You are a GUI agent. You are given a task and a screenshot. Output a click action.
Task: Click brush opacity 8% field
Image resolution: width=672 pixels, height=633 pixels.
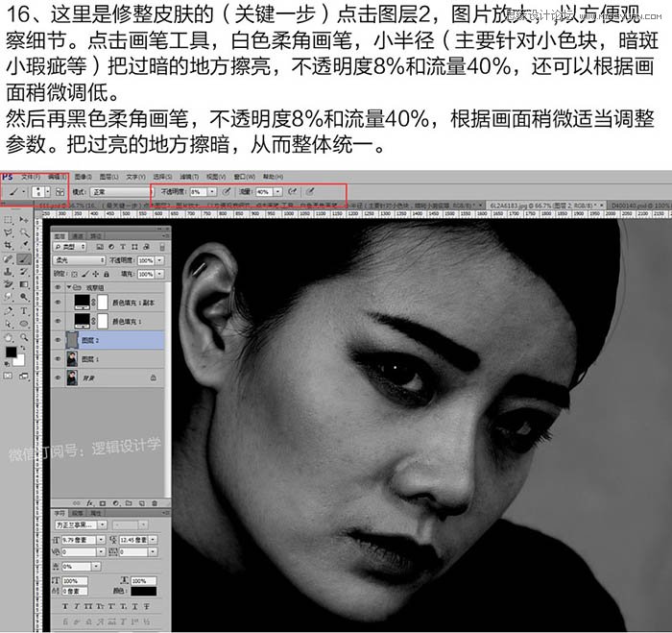click(x=199, y=192)
